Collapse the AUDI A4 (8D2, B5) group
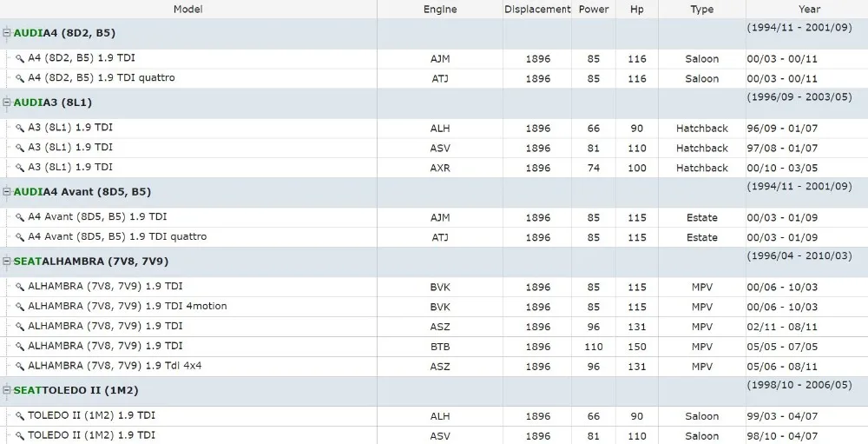This screenshot has width=868, height=444. pos(7,33)
